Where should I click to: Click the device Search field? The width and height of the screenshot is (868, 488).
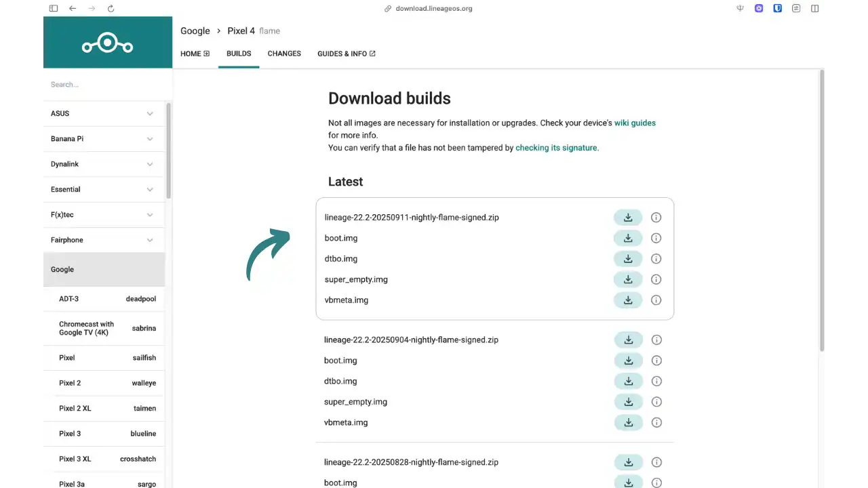pos(102,84)
